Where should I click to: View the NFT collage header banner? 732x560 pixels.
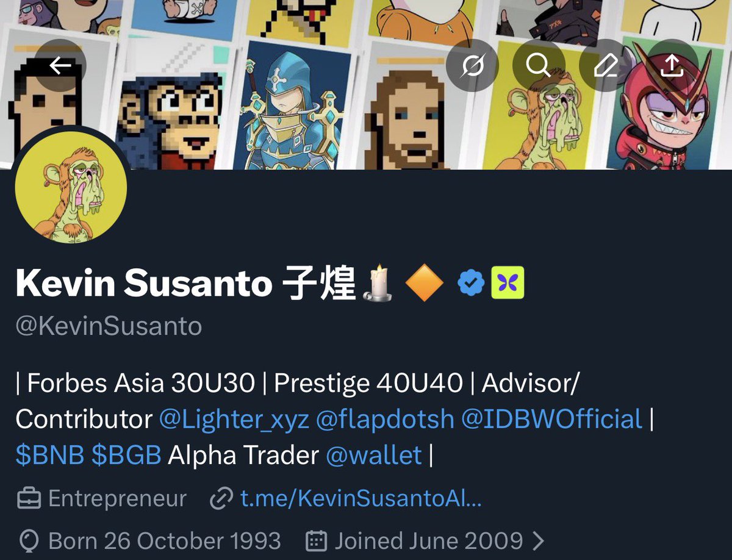tap(366, 85)
